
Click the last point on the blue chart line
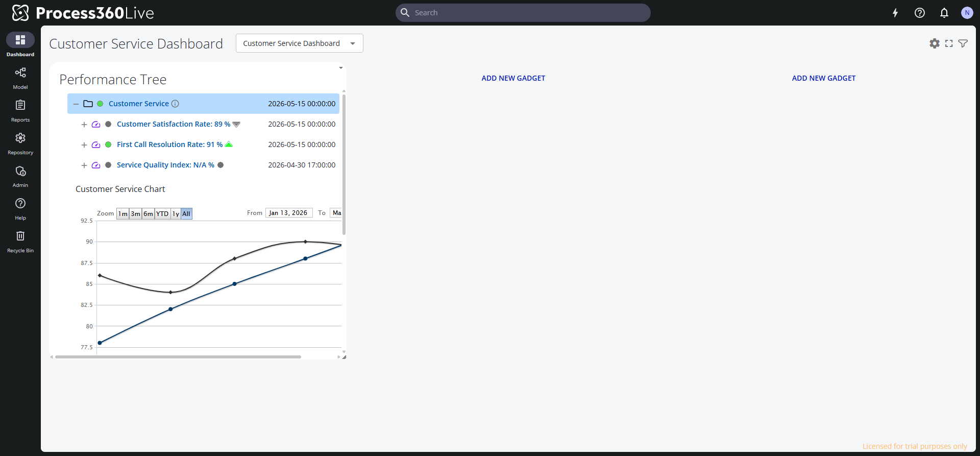pos(305,258)
